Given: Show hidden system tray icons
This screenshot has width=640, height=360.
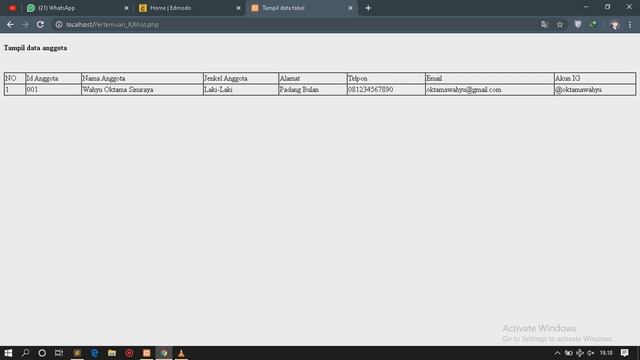Looking at the screenshot, I should 557,353.
